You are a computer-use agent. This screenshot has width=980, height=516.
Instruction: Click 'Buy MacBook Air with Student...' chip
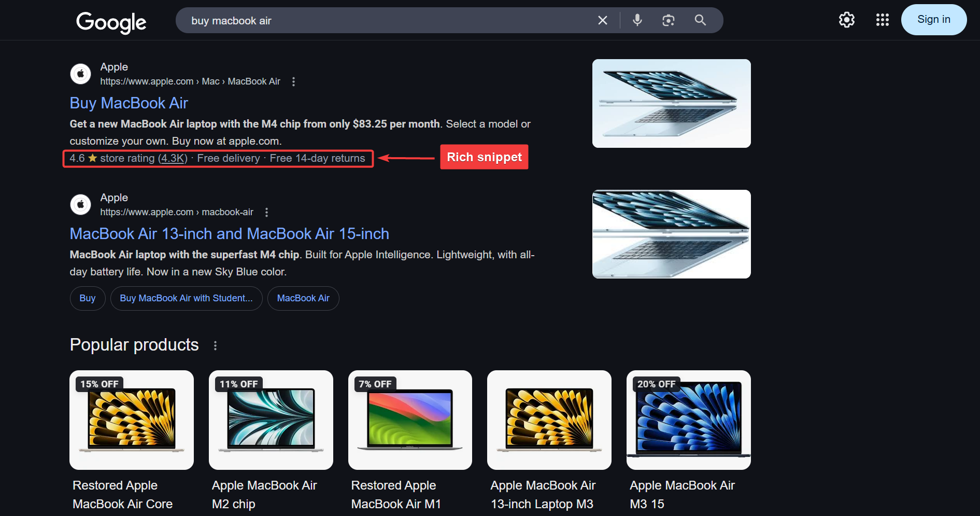tap(187, 298)
